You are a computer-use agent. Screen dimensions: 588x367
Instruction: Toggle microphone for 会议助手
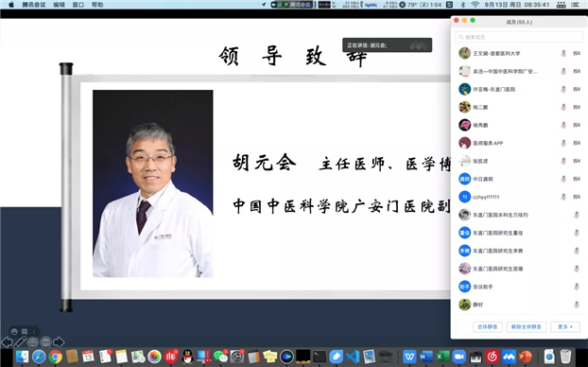pos(577,287)
